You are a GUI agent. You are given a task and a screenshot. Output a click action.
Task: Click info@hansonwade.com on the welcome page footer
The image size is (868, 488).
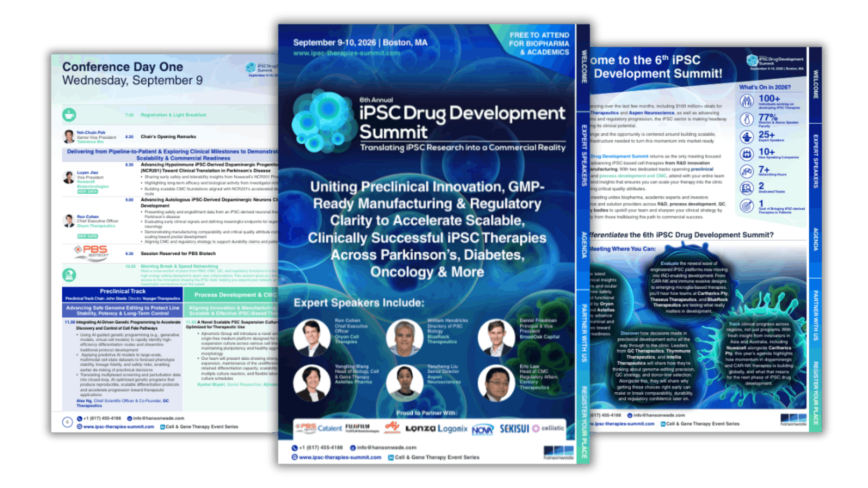[x=659, y=415]
